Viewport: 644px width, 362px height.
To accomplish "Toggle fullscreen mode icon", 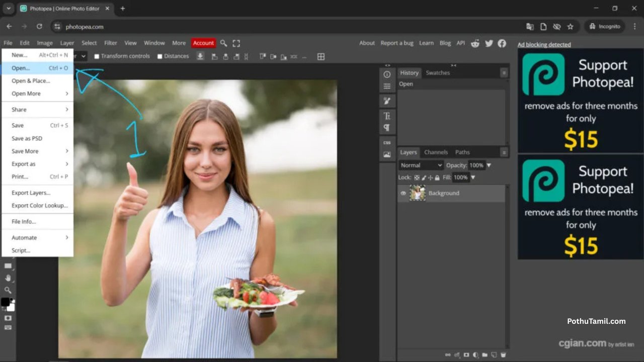I will pyautogui.click(x=236, y=43).
